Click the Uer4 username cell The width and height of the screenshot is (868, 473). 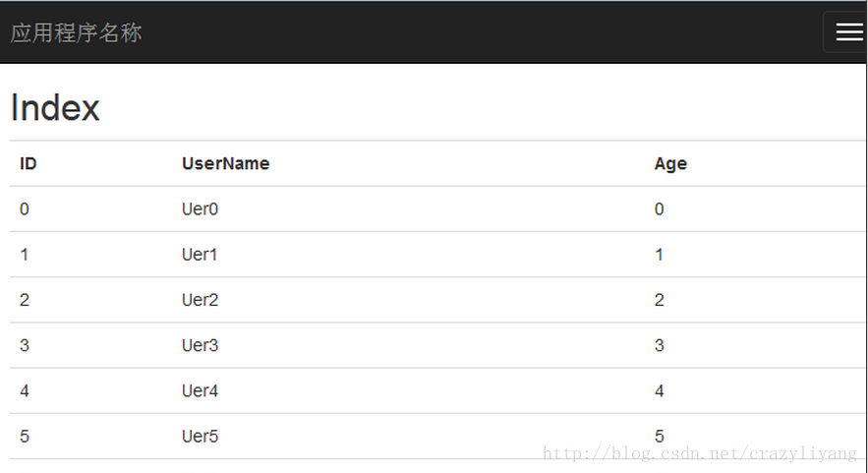200,390
